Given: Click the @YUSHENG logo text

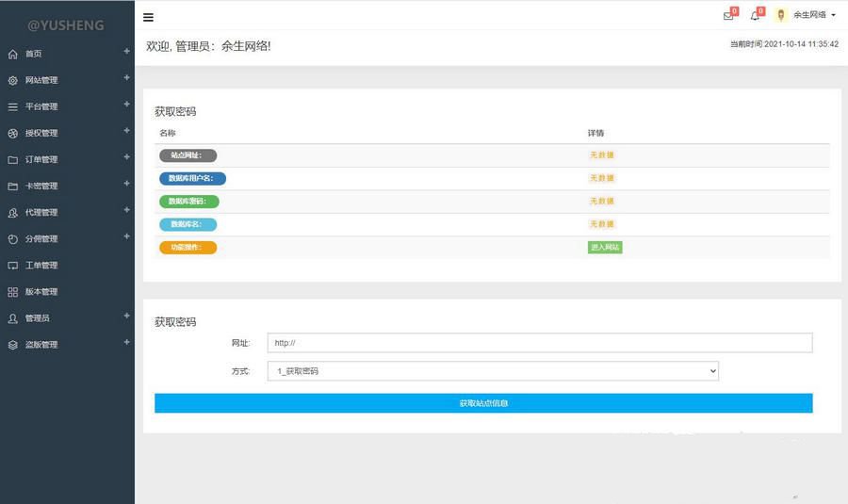Looking at the screenshot, I should 65,25.
